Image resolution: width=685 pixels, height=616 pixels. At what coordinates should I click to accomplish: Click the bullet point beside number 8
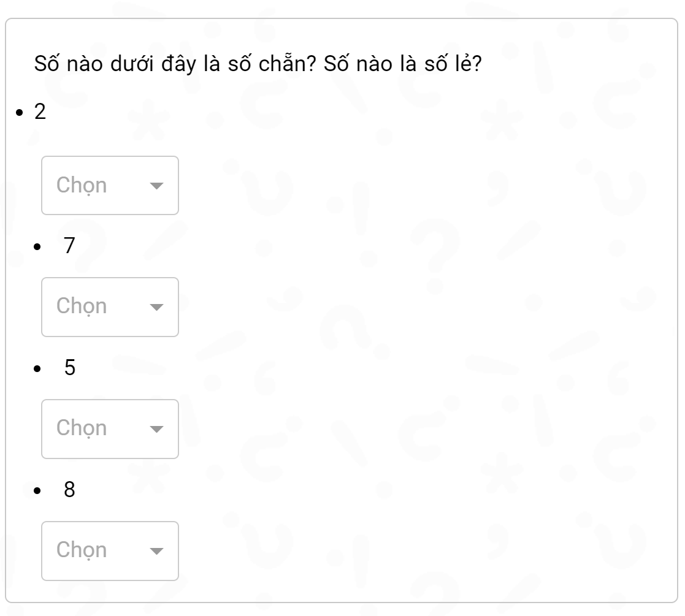tap(38, 491)
